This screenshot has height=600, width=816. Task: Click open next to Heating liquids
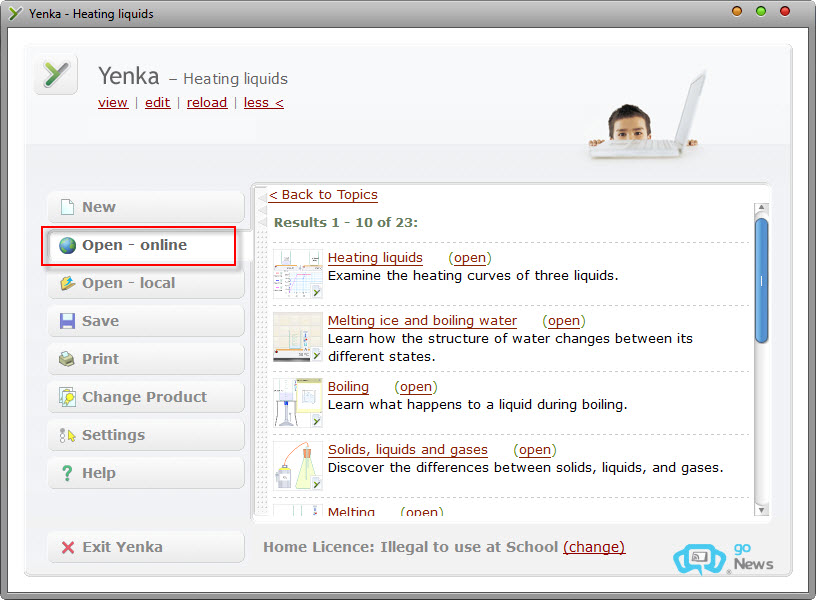(x=470, y=258)
